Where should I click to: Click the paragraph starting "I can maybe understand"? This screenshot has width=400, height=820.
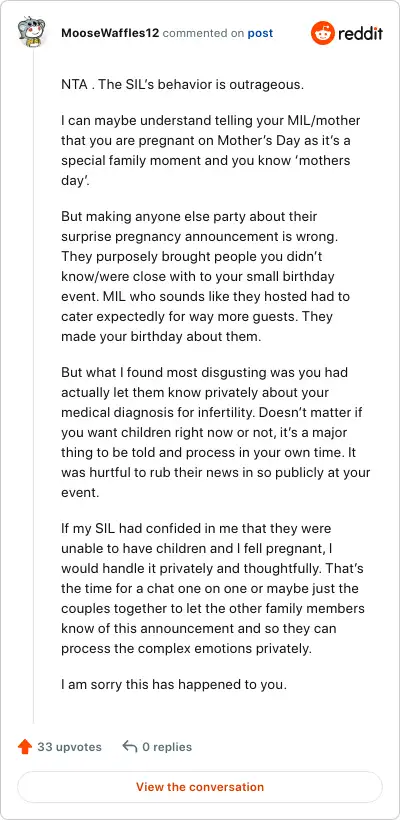[211, 151]
